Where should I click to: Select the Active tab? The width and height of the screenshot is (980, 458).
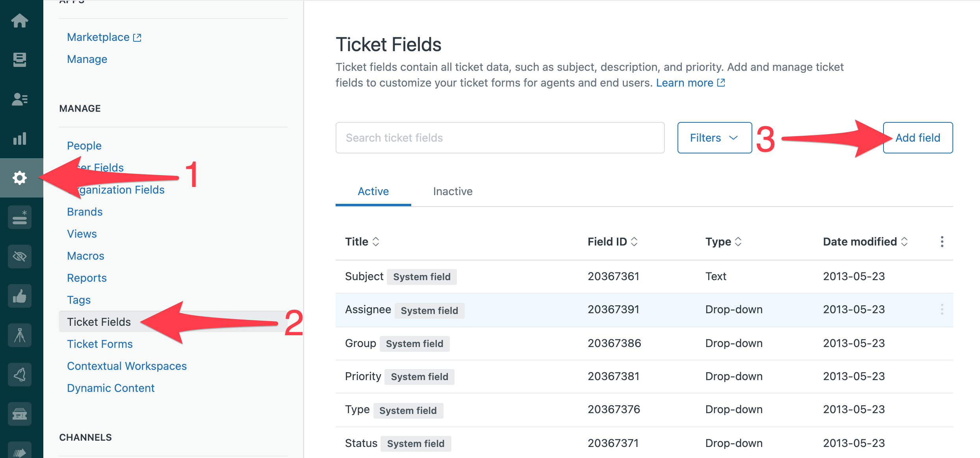pyautogui.click(x=373, y=191)
